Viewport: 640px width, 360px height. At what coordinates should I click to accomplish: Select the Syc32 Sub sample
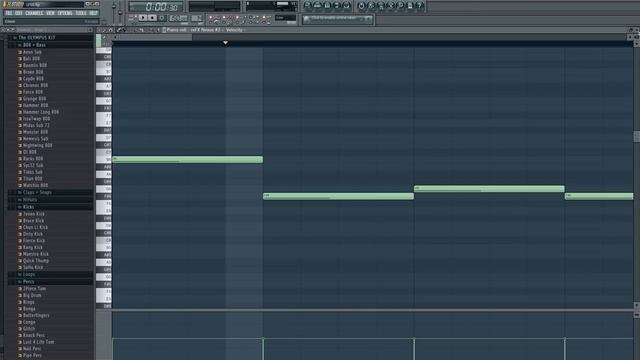click(x=33, y=165)
